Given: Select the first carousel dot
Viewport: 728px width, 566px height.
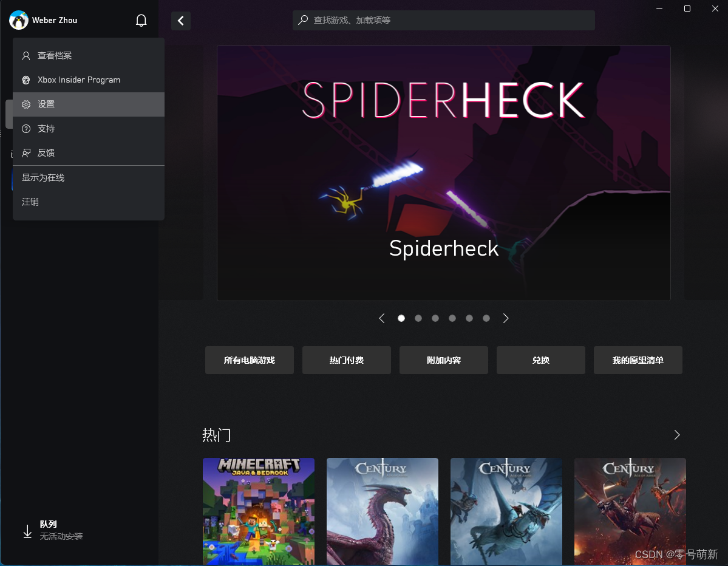Looking at the screenshot, I should point(401,318).
